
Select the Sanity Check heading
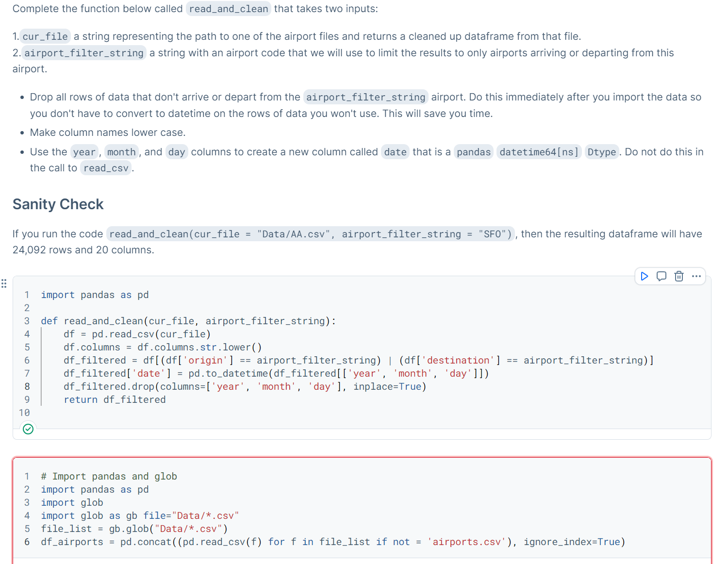58,204
